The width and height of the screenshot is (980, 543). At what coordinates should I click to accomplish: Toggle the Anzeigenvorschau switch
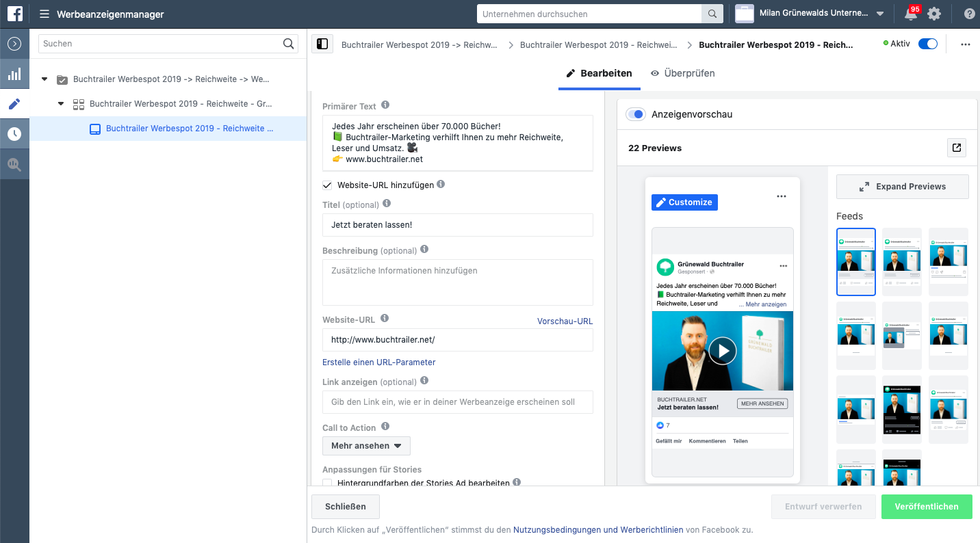click(636, 114)
